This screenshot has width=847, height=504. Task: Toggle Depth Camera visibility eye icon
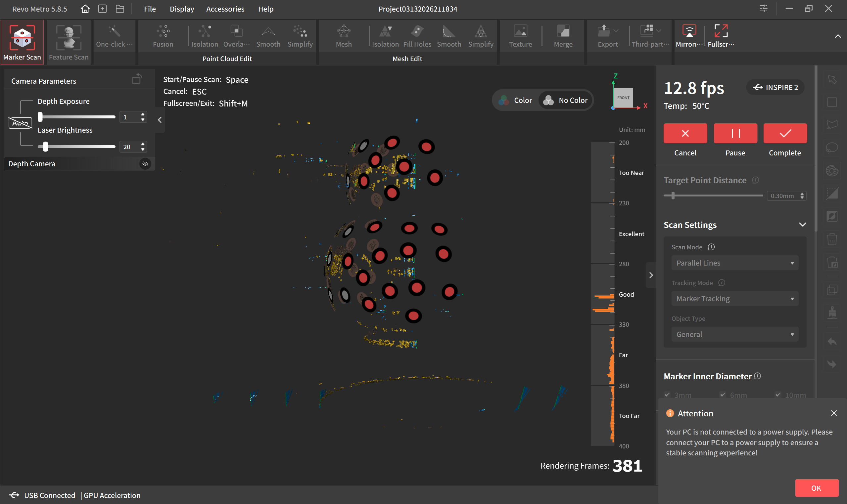[145, 164]
